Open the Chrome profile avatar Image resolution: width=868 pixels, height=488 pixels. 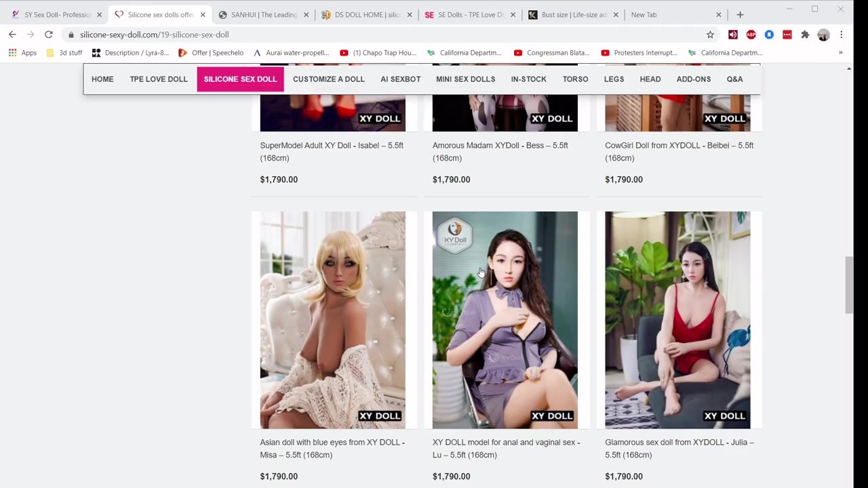coord(823,35)
